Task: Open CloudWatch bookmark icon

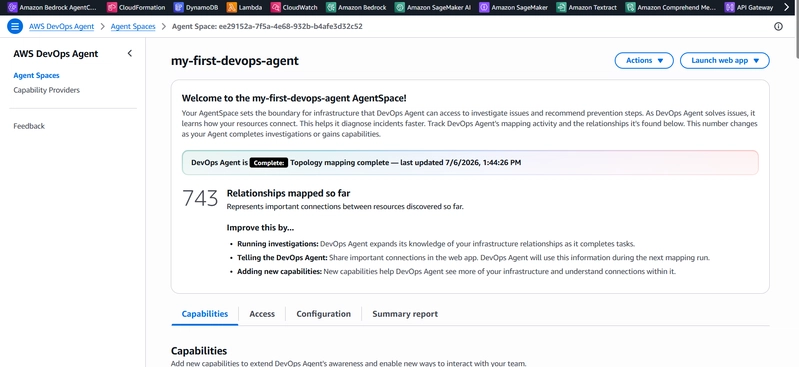Action: [x=276, y=8]
